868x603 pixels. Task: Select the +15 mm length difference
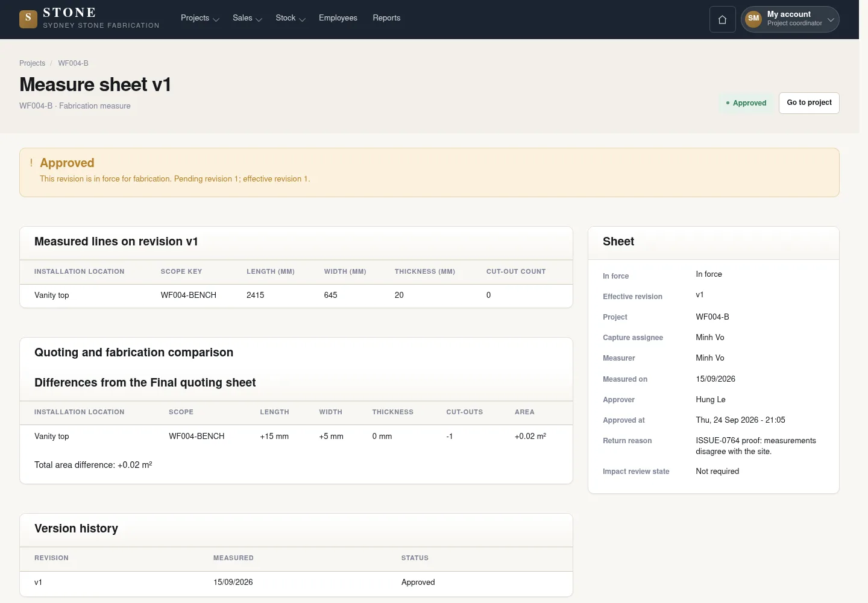click(274, 437)
